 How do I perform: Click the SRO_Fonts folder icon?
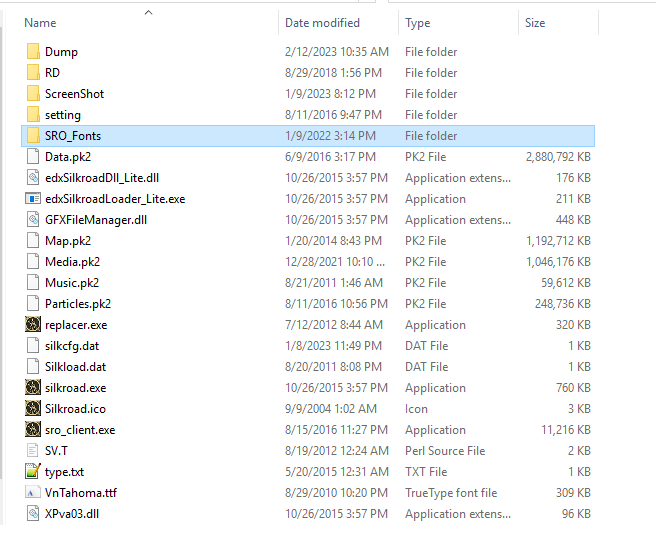tap(33, 136)
